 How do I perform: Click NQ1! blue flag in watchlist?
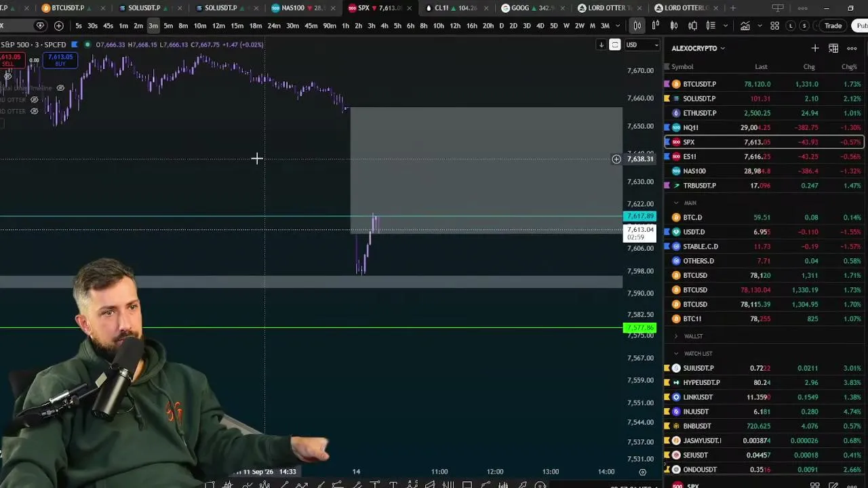pyautogui.click(x=667, y=127)
